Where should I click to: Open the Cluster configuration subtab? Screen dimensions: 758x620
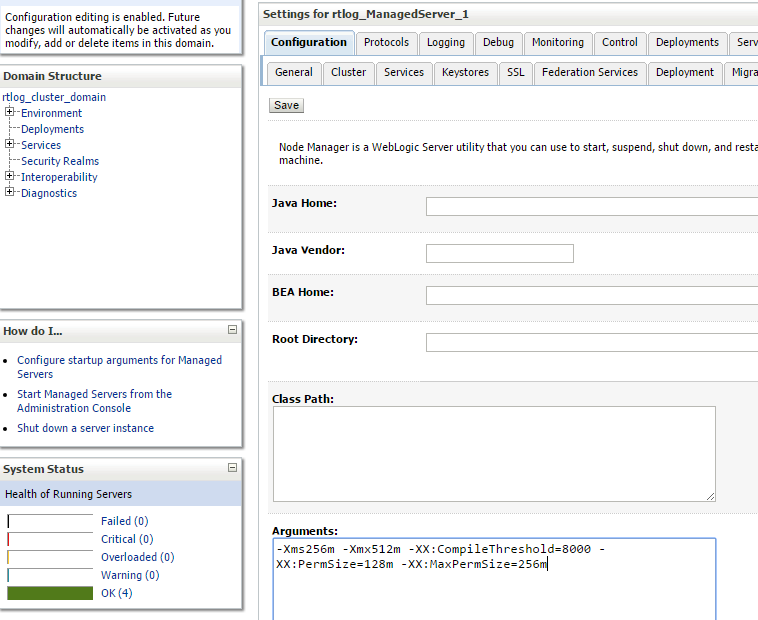pyautogui.click(x=349, y=72)
